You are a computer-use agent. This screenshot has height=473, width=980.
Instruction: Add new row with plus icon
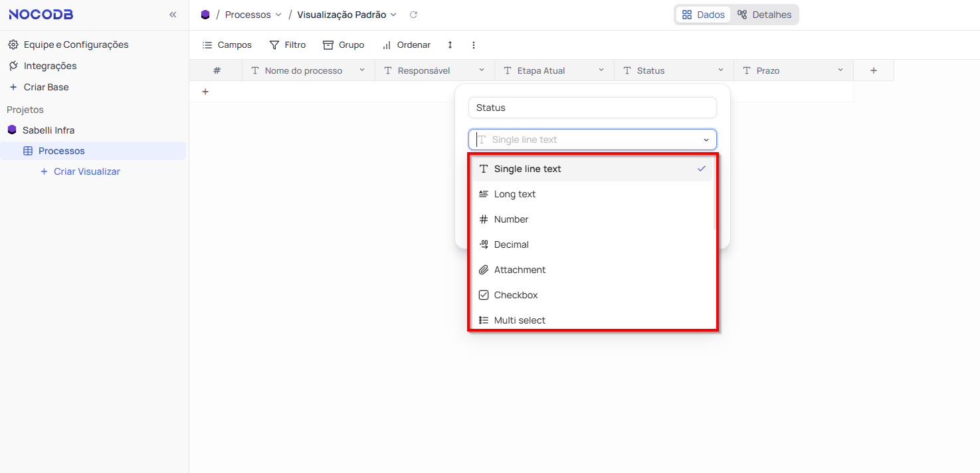[205, 92]
